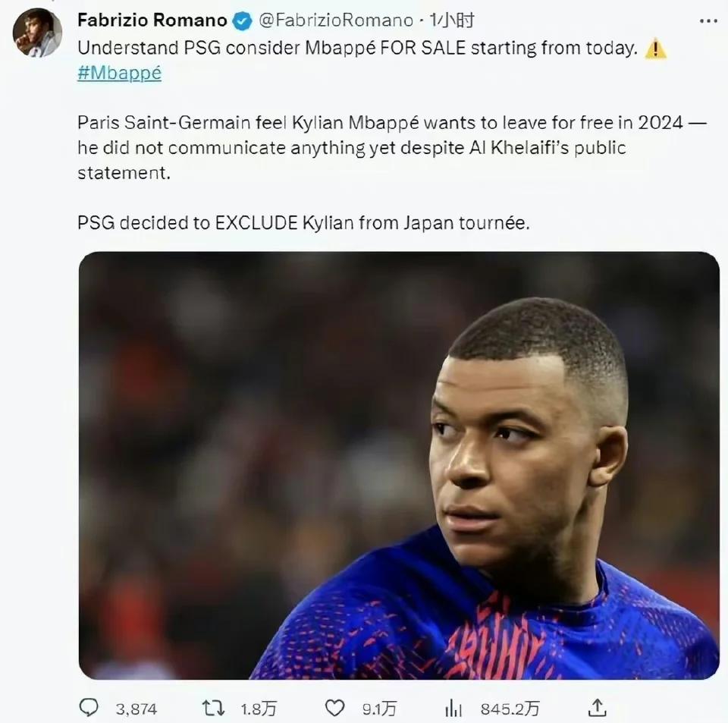Viewport: 728px width, 723px height.
Task: Click the @FabrizioRomano handle
Action: (x=337, y=21)
